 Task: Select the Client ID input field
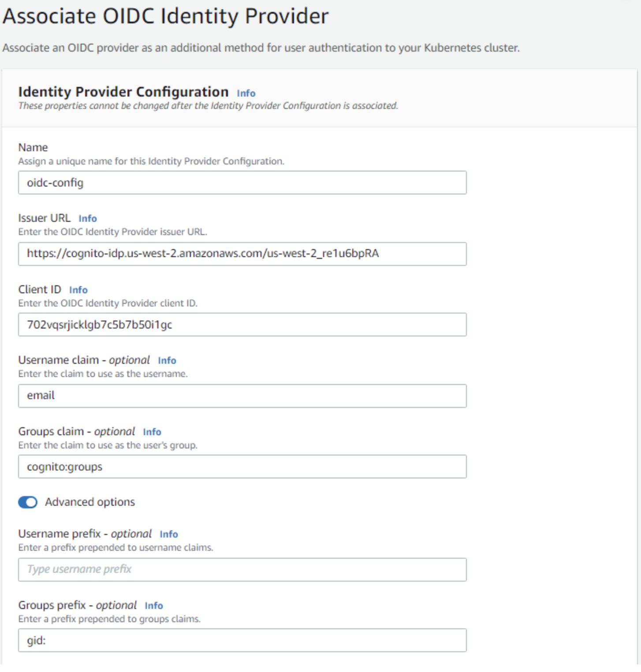pyautogui.click(x=242, y=325)
